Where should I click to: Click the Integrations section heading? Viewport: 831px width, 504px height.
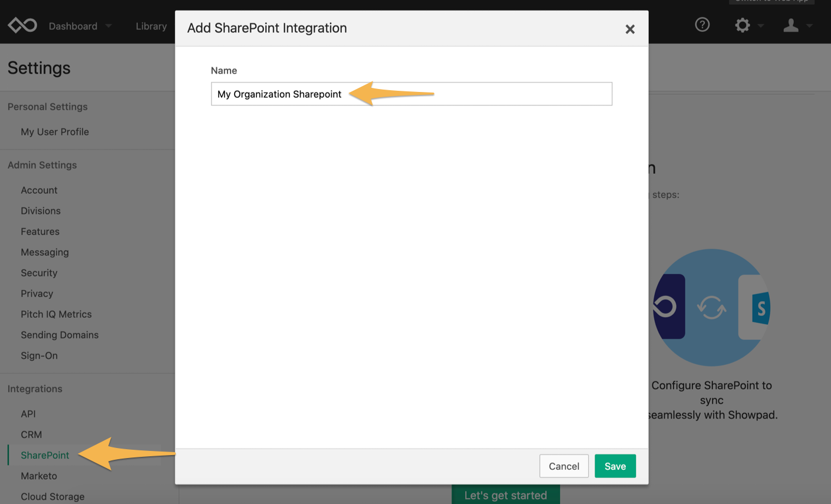pos(35,388)
